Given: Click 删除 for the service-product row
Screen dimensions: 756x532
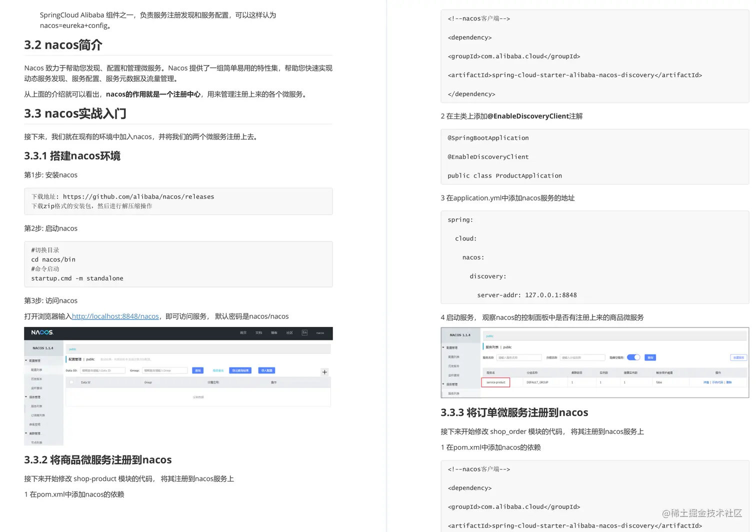Looking at the screenshot, I should pos(729,382).
